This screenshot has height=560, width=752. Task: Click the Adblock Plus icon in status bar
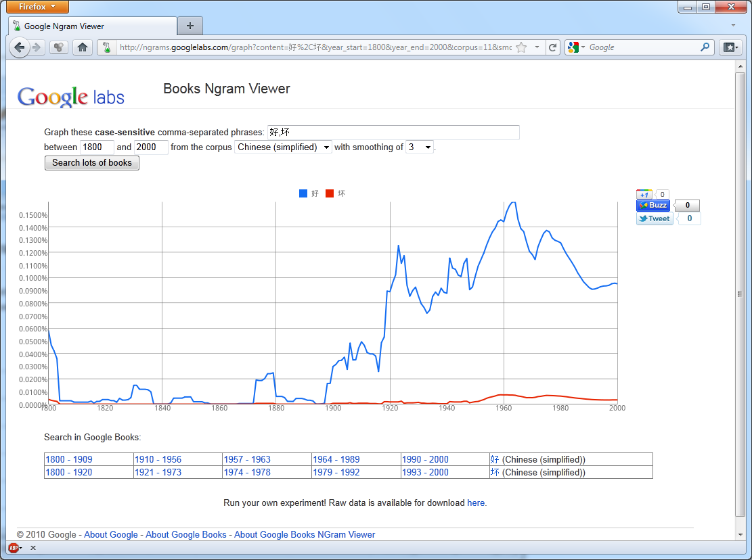coord(14,548)
